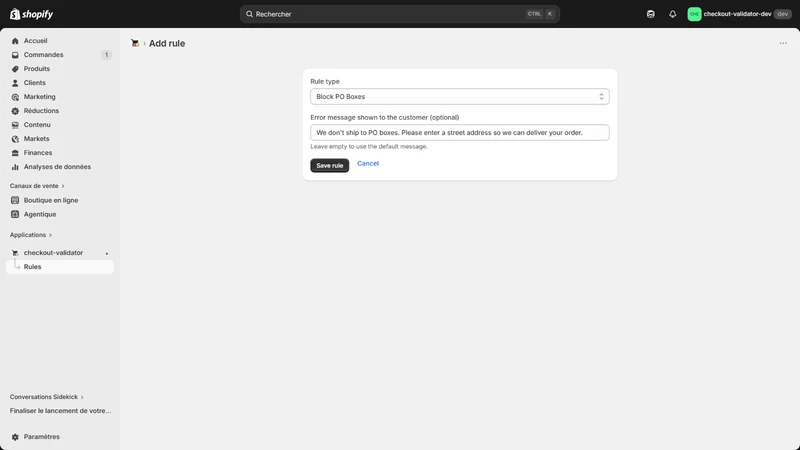Viewport: 800px width, 450px height.
Task: Select the Rules sub-item
Action: click(60, 267)
